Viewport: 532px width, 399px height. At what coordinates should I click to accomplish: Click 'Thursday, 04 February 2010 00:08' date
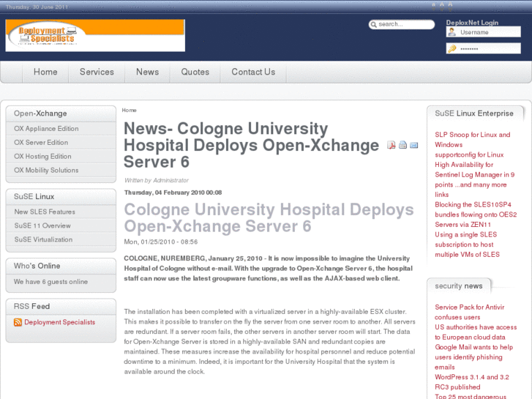point(173,193)
